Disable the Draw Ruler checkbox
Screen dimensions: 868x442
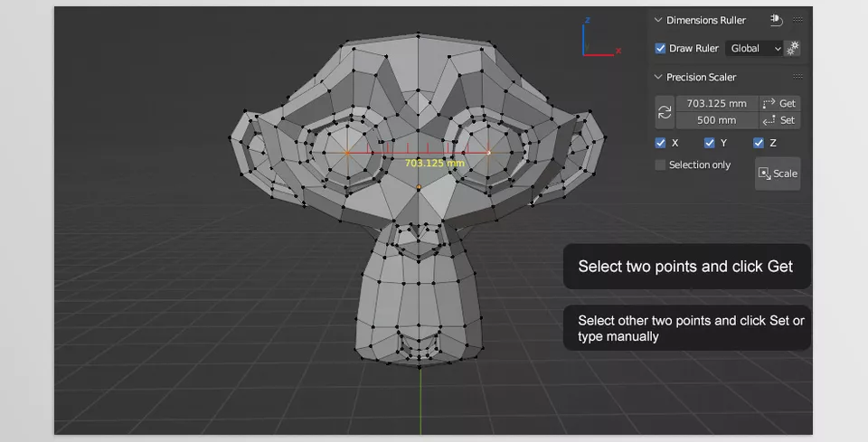pyautogui.click(x=660, y=49)
